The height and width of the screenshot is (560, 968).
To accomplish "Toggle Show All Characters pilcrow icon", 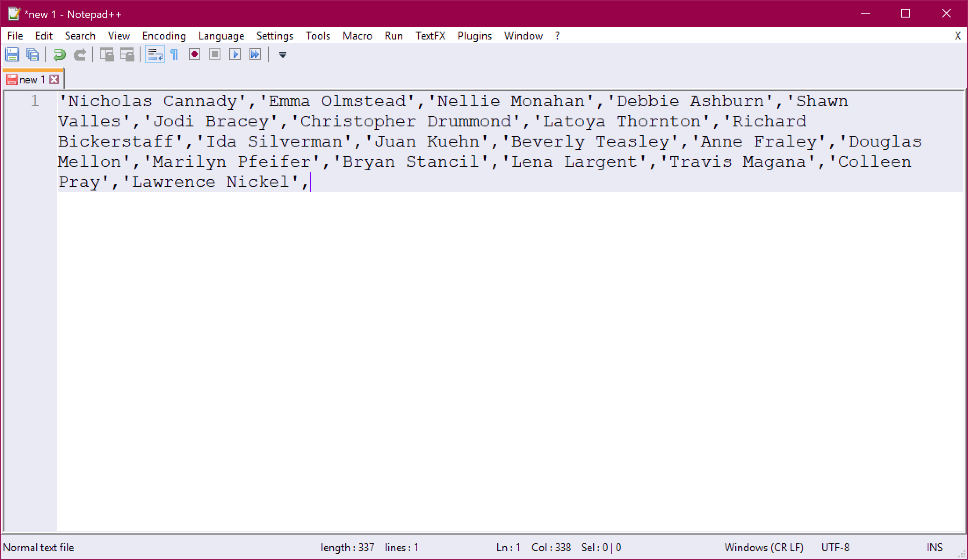I will click(174, 54).
